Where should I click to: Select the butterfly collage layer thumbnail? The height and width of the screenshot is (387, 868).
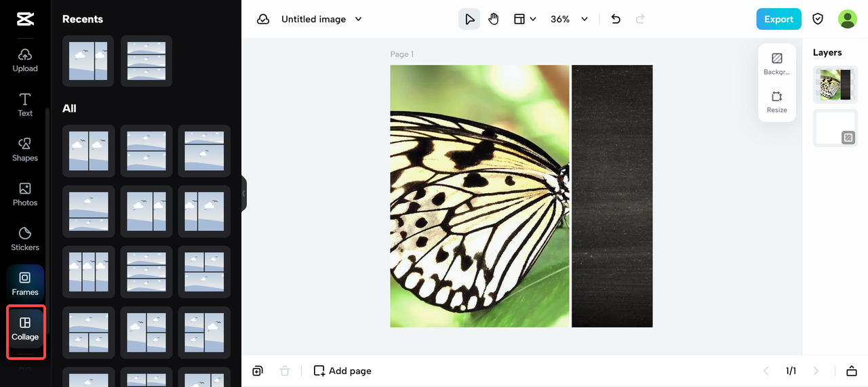click(x=835, y=85)
